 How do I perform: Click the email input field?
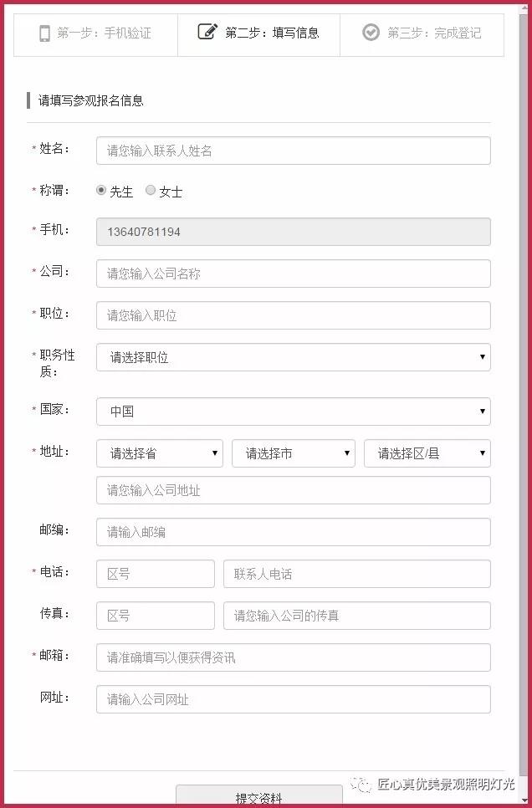293,657
